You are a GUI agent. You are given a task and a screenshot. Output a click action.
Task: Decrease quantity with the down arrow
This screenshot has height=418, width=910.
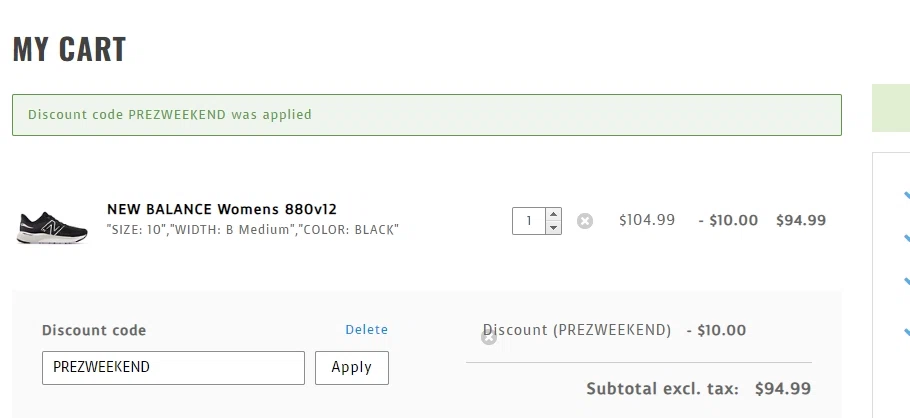tap(554, 228)
